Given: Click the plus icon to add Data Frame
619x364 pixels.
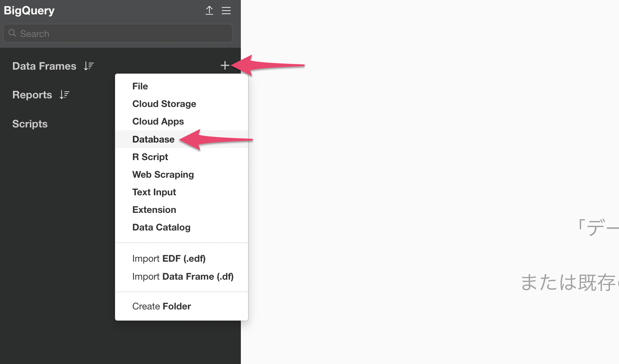Looking at the screenshot, I should pos(225,65).
